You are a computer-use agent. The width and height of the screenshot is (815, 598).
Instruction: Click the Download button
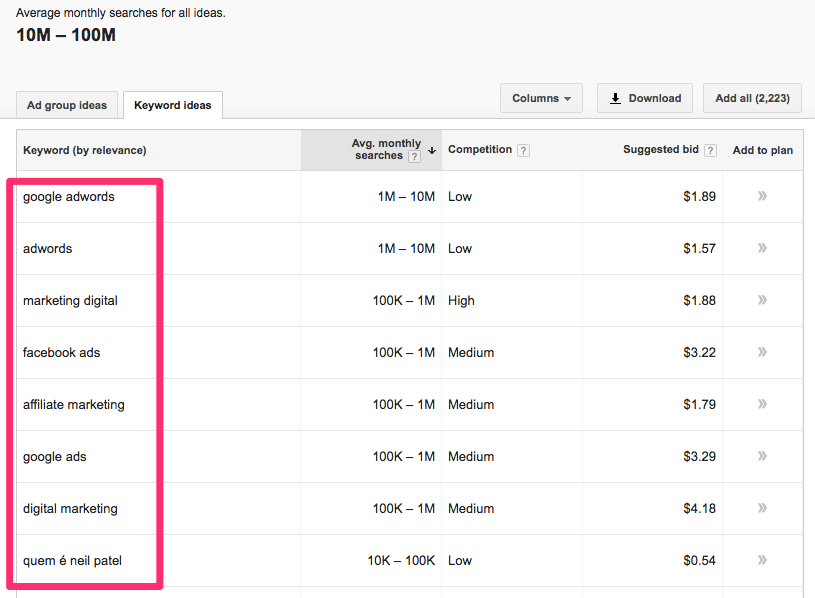pos(645,98)
